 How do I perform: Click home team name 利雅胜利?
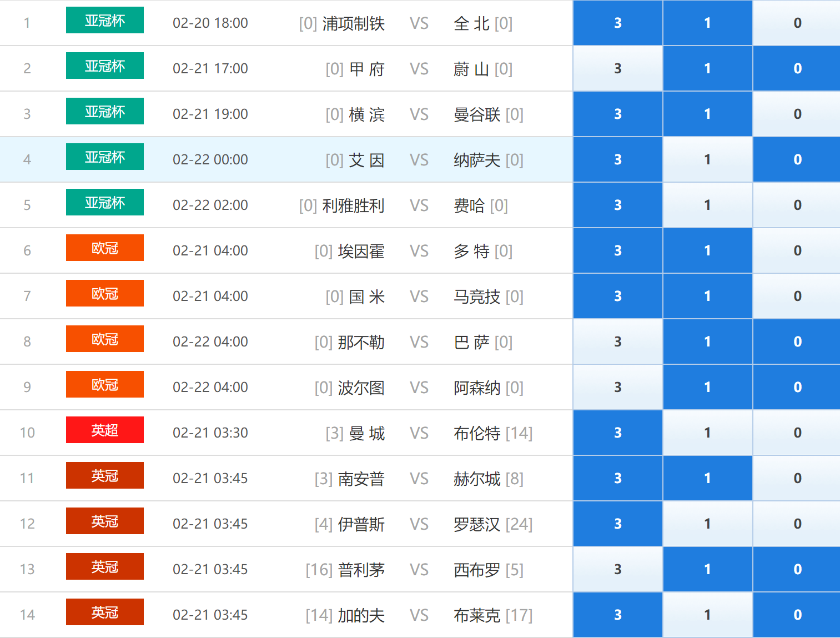(x=353, y=205)
